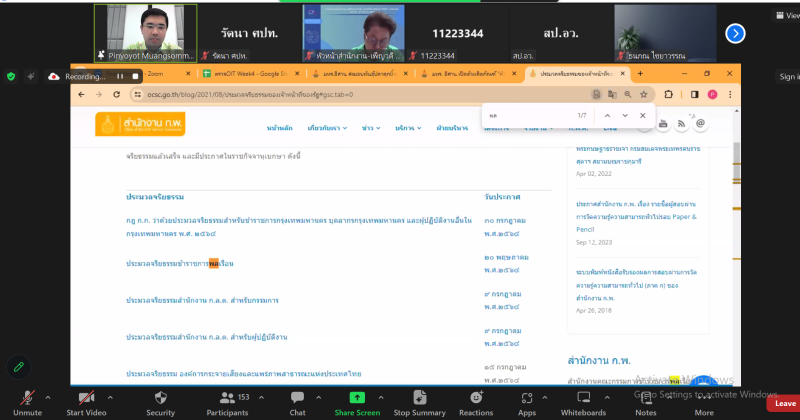Open ประมวลจริยธรรมสำนักงาน ก.ล.ต. สำหรับกรรมการ link
The image size is (800, 420).
202,300
